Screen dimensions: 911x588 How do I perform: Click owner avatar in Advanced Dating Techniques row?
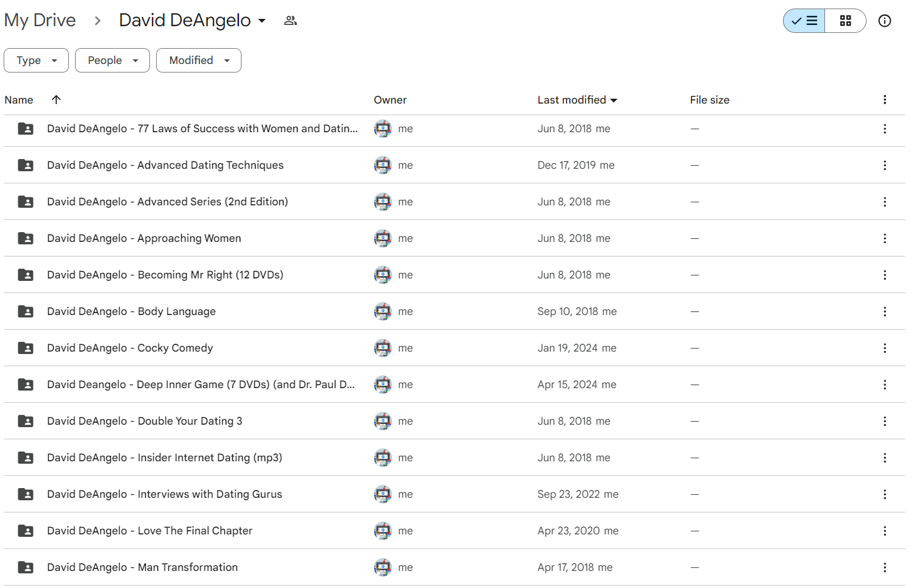[382, 165]
